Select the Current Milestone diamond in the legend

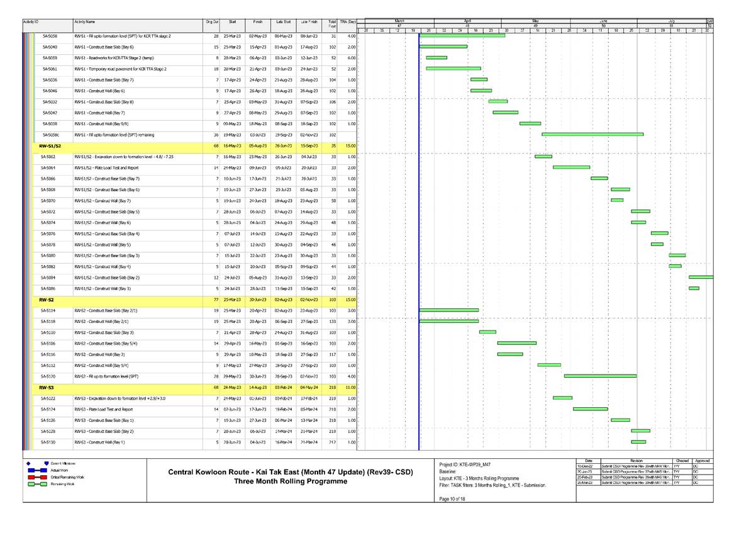pyautogui.click(x=28, y=463)
